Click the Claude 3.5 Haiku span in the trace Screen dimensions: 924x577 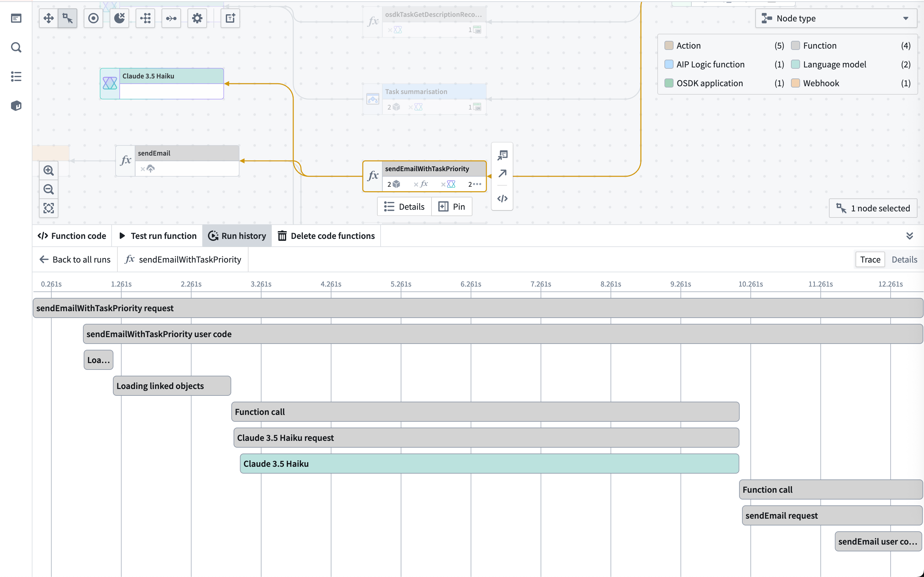(489, 463)
